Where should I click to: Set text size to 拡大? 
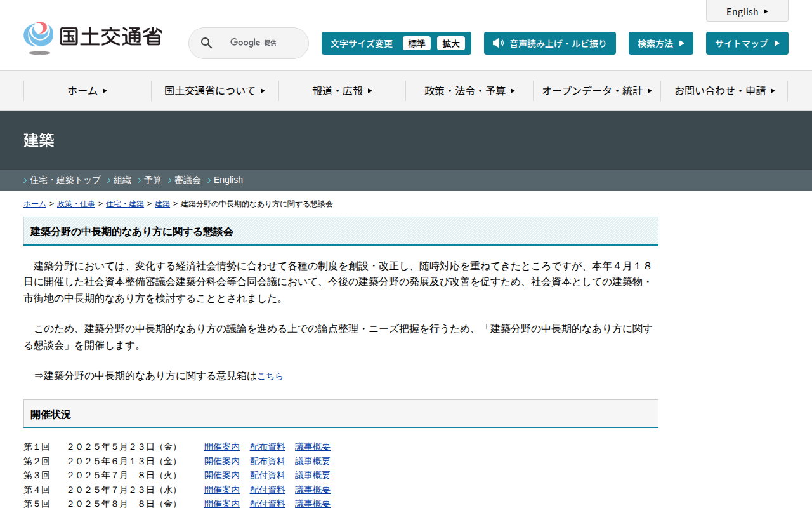click(x=450, y=43)
